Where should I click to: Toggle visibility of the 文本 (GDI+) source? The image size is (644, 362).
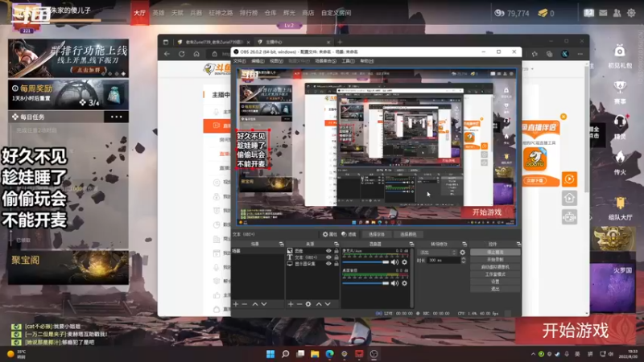(x=328, y=257)
